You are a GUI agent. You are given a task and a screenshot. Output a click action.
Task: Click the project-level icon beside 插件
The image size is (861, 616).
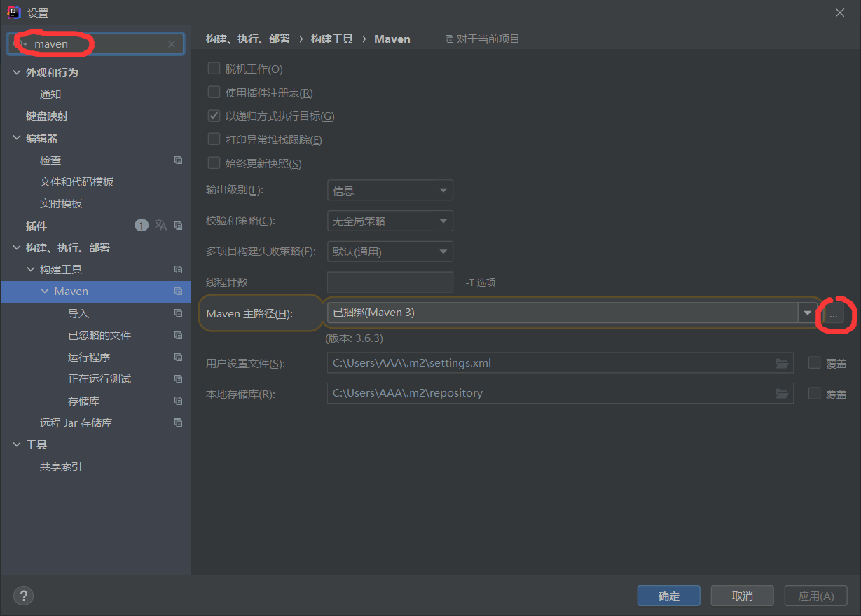178,226
